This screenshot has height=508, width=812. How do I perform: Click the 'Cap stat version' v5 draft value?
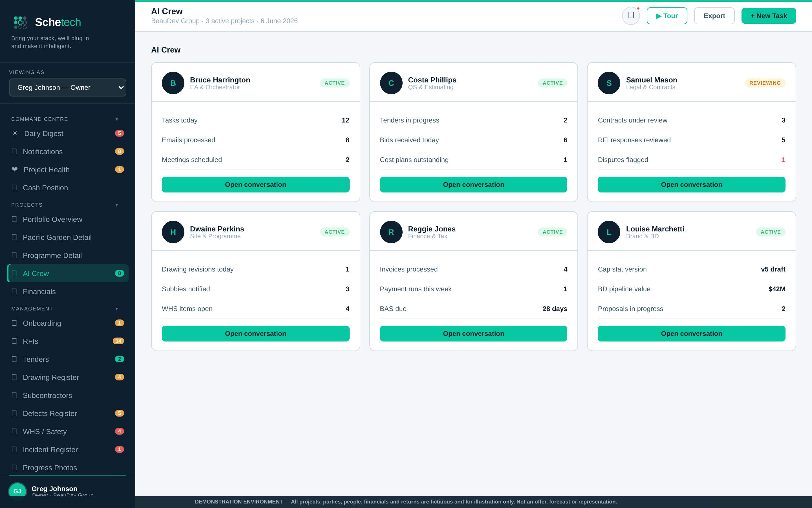773,269
